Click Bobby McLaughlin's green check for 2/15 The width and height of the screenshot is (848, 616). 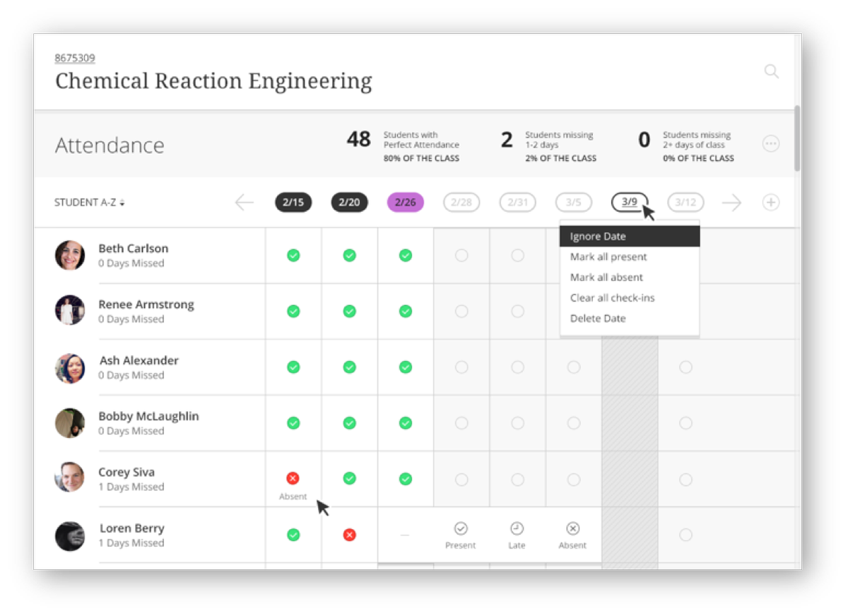[x=293, y=423]
